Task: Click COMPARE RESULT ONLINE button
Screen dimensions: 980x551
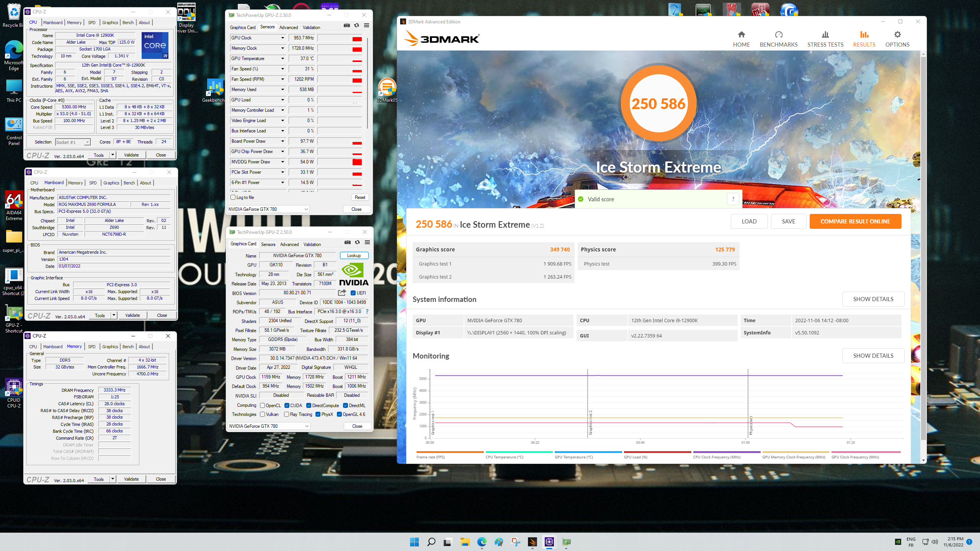Action: 855,222
